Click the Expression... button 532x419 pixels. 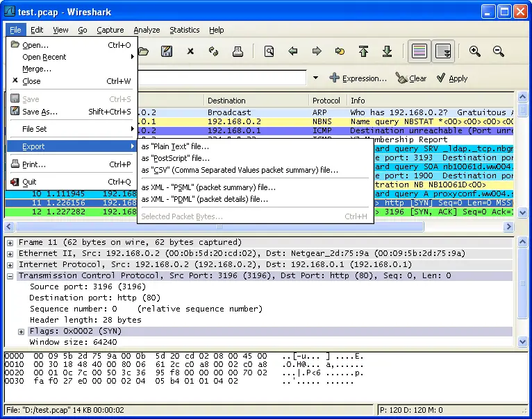358,78
